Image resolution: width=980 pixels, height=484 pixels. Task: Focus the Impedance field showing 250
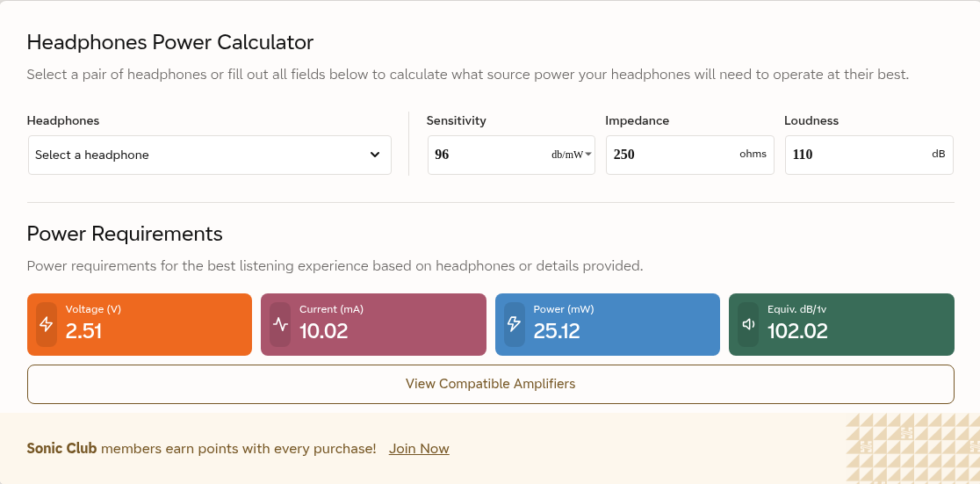[x=690, y=155]
